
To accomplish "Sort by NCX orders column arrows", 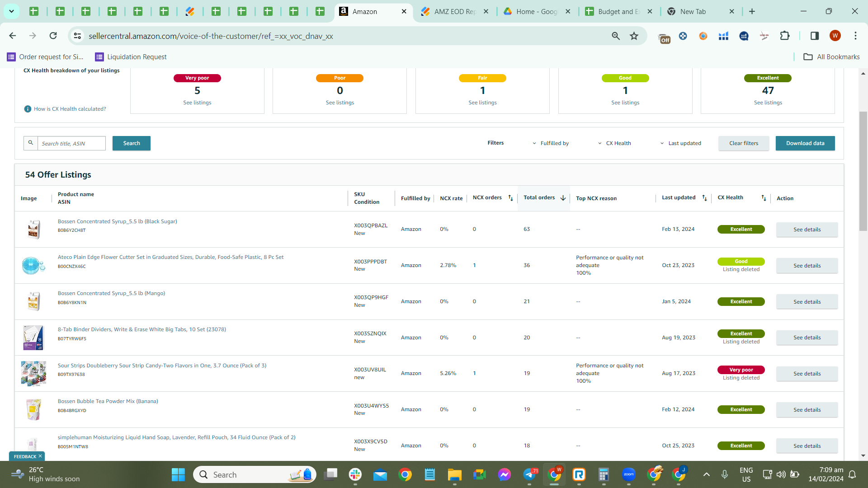I will click(510, 198).
